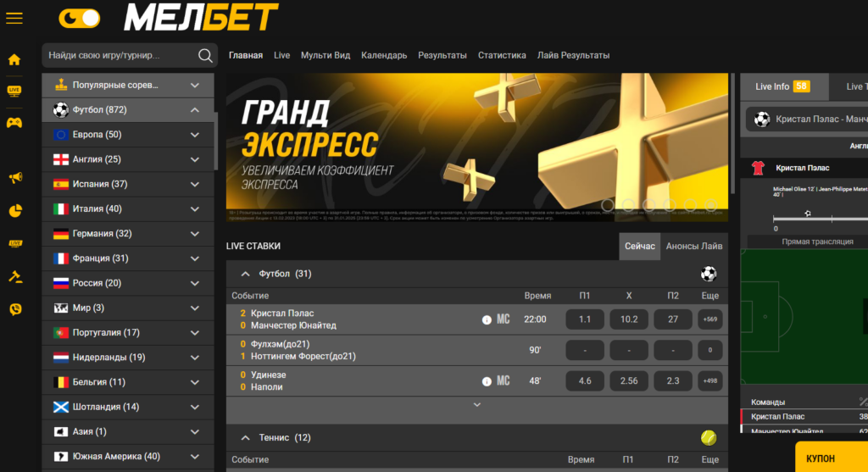The image size is (868, 472).
Task: Switch to Сейчас live tab
Action: pos(639,247)
